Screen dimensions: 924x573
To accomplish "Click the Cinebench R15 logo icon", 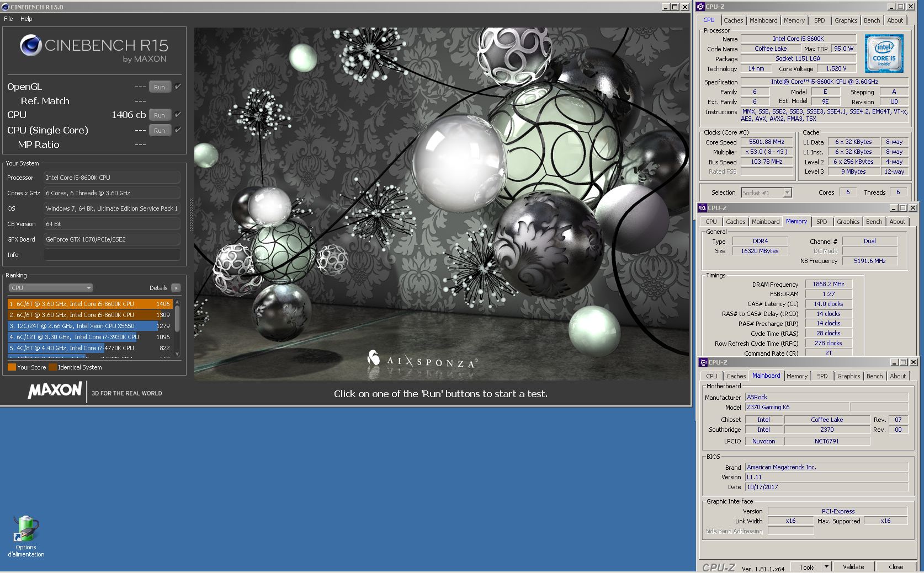I will click(31, 45).
